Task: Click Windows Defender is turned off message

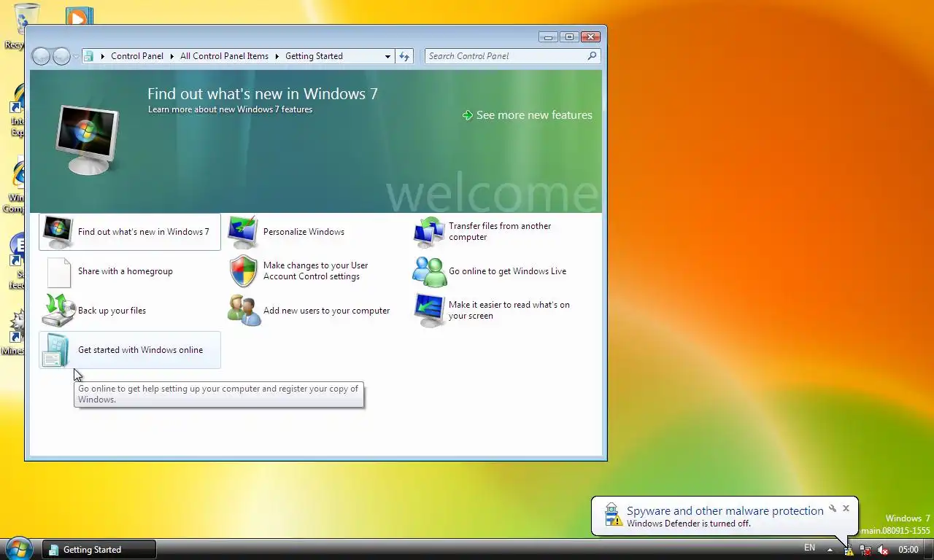Action: point(688,524)
